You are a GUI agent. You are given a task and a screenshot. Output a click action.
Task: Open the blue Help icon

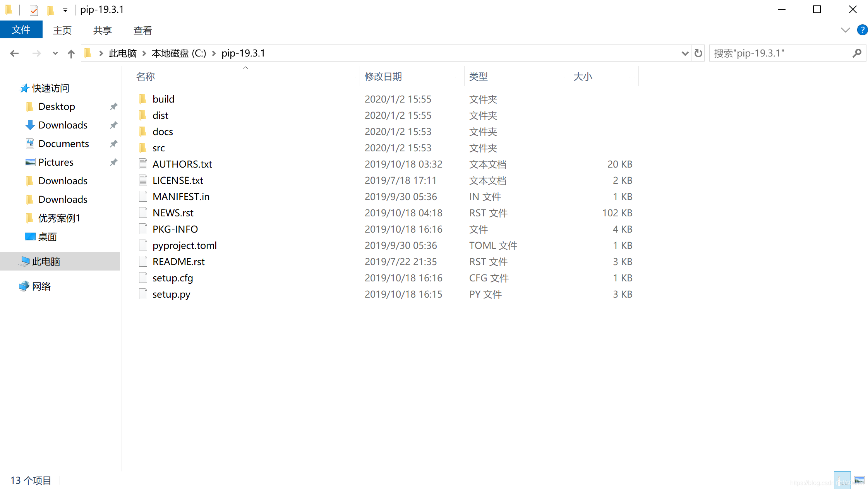(862, 30)
